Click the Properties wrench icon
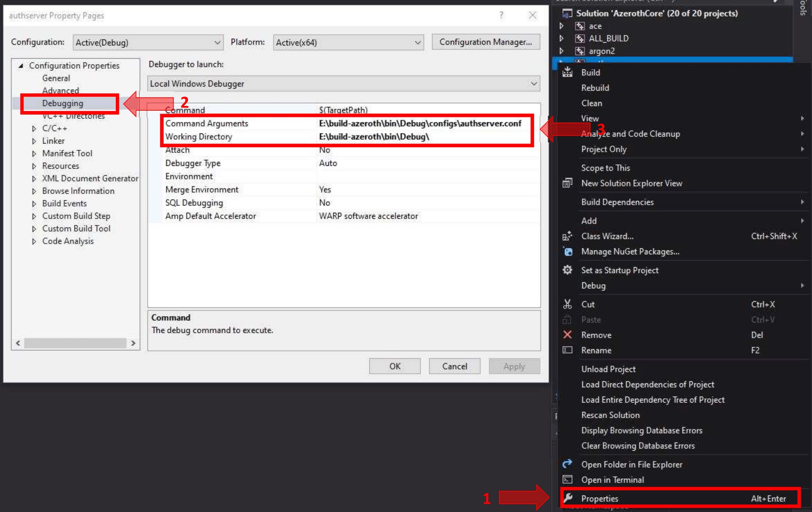 568,498
